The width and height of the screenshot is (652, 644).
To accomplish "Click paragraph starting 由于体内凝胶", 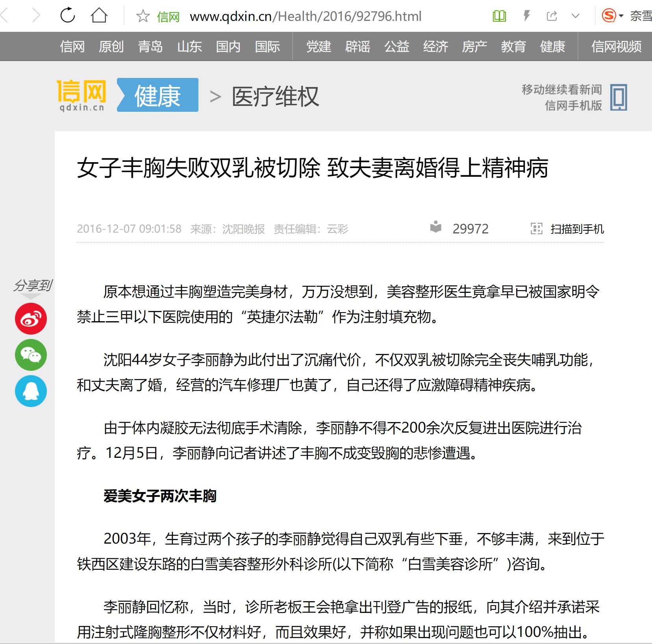I will [330, 440].
